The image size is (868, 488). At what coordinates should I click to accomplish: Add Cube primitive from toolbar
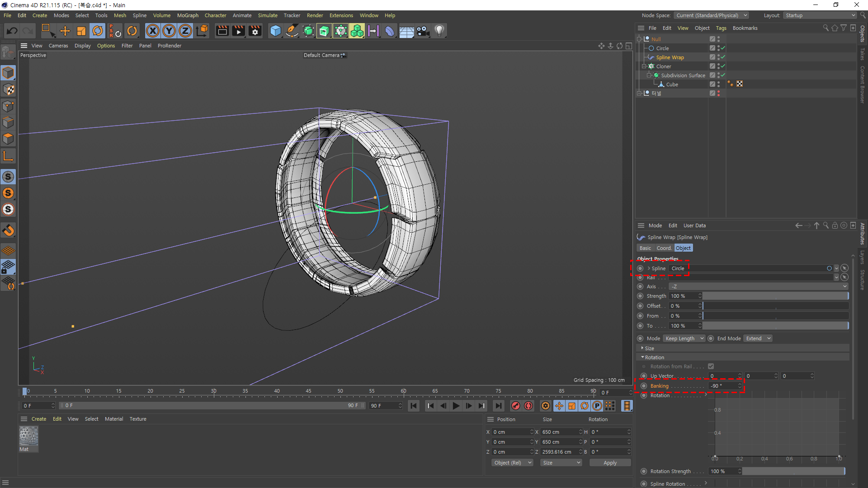(275, 31)
